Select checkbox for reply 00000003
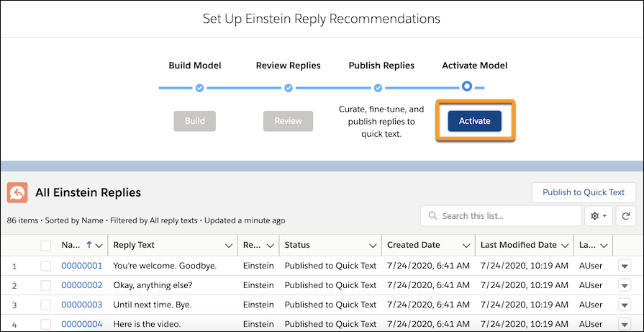644x332 pixels. pos(46,305)
